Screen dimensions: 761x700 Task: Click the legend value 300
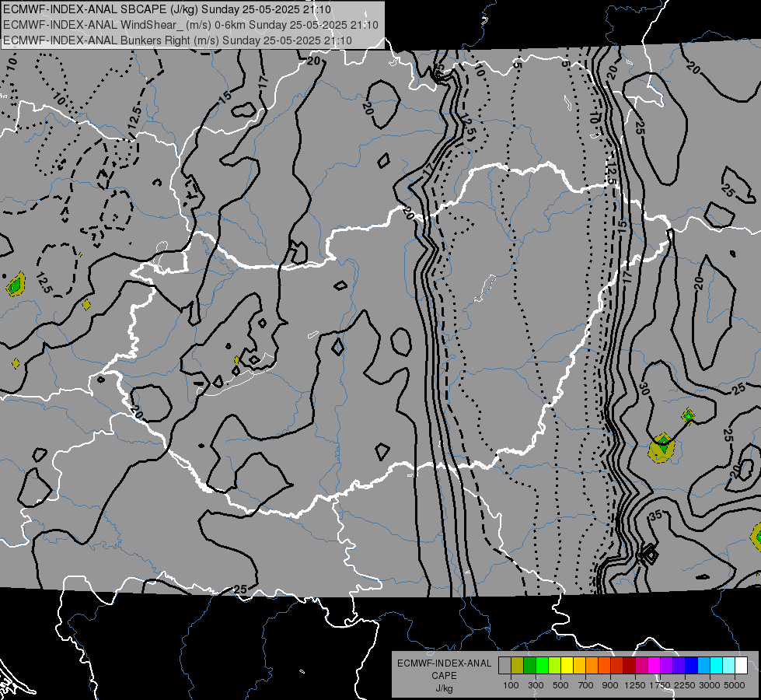point(536,685)
